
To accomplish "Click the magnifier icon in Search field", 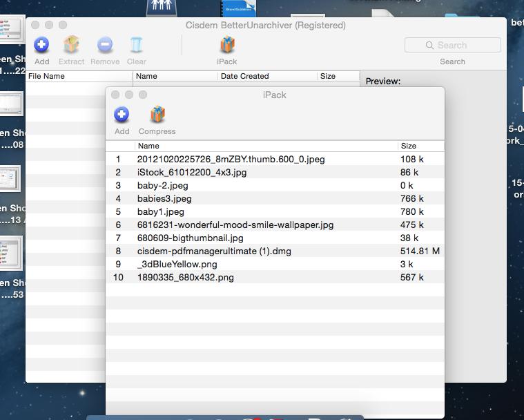I will tap(429, 45).
